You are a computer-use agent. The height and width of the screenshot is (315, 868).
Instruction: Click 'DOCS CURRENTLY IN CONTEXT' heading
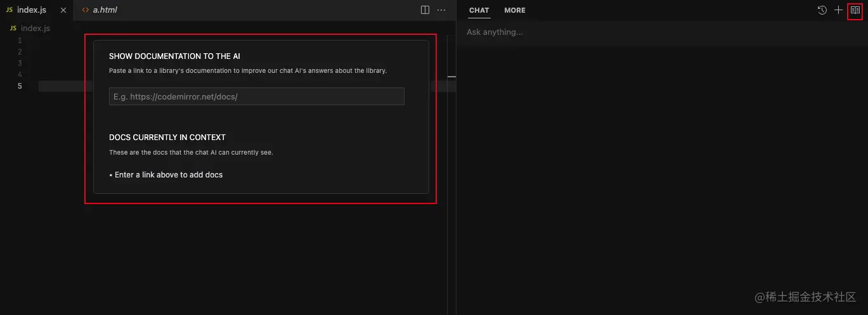point(167,138)
